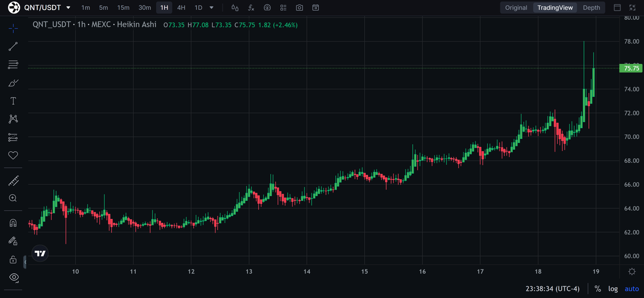Click the date label 15 on time axis
Screen dimensions: 644x298
(x=364, y=271)
